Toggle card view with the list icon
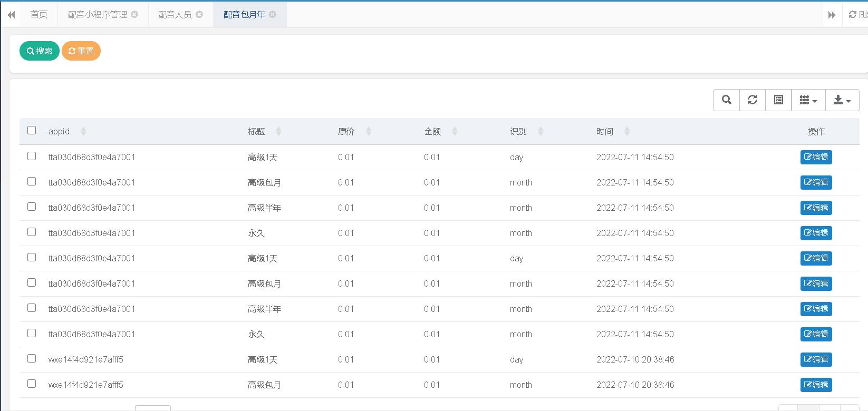This screenshot has height=411, width=868. click(x=778, y=100)
